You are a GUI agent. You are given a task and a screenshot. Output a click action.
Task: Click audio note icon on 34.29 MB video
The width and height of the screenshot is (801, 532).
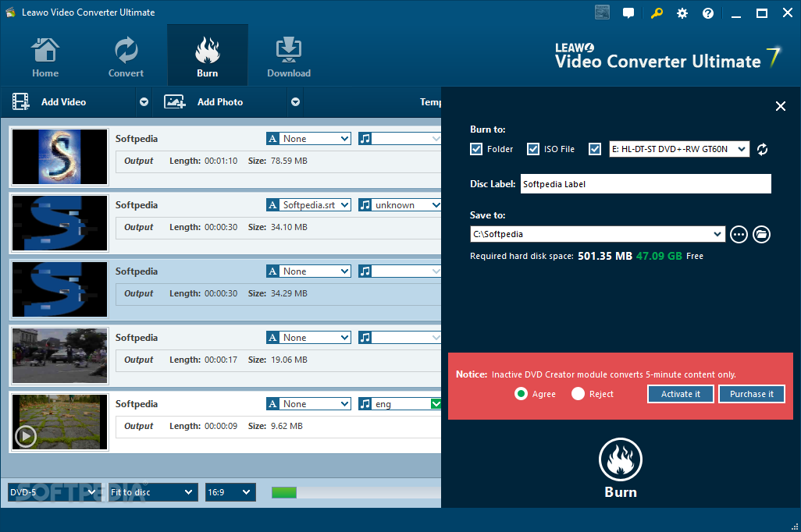click(365, 271)
